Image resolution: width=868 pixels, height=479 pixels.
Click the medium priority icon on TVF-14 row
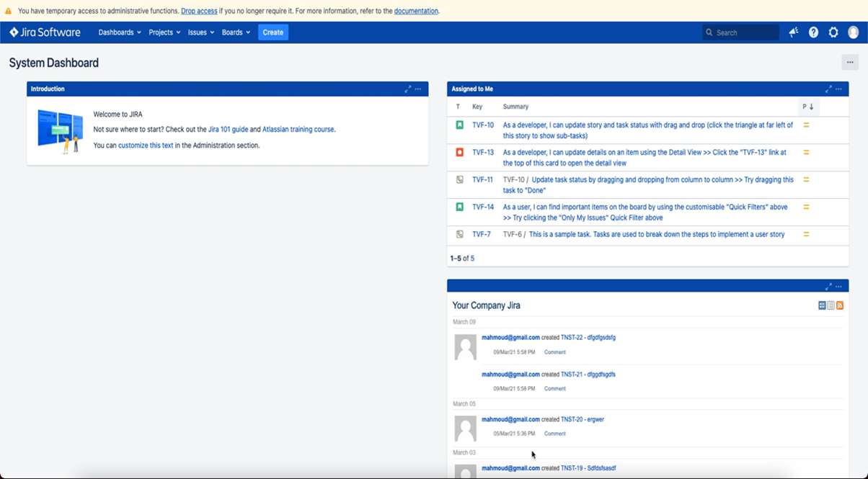pos(805,207)
